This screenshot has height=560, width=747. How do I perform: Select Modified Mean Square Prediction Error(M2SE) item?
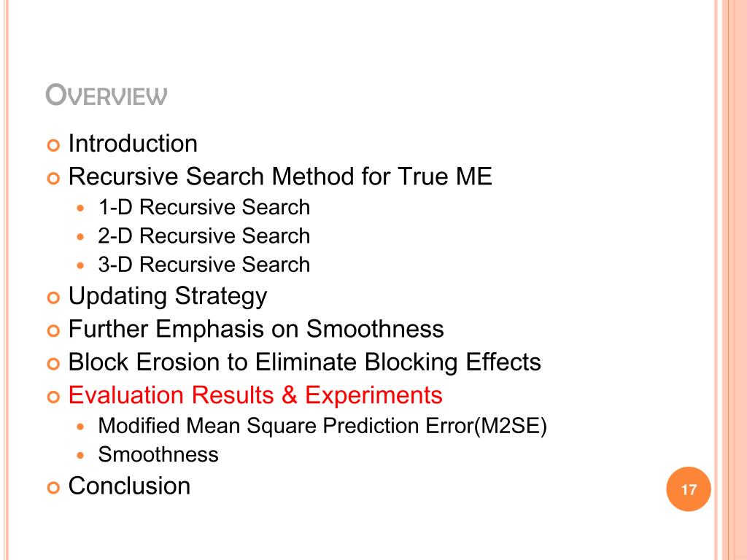click(x=322, y=426)
